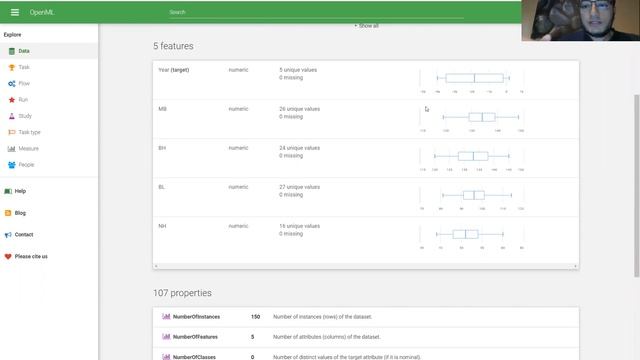Screen dimensions: 640x360
Task: Open the Contact label link
Action: pos(24,235)
